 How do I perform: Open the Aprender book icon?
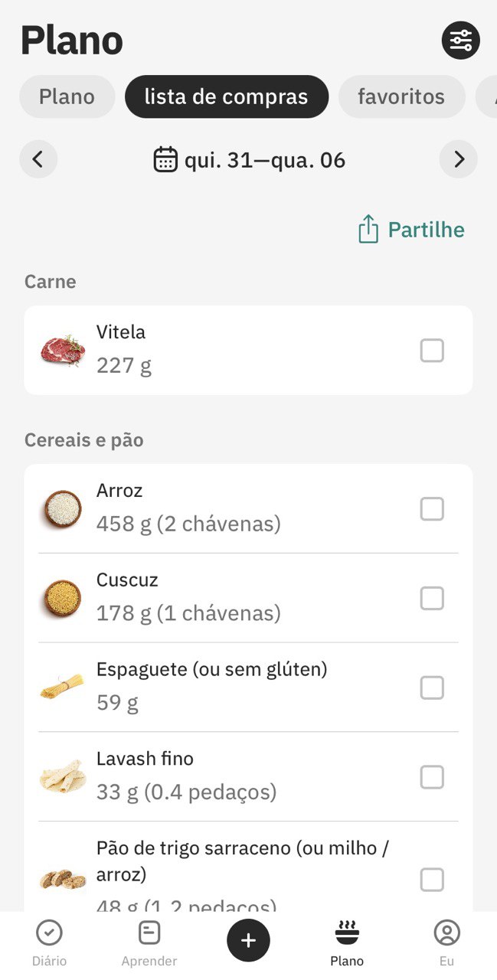[149, 933]
